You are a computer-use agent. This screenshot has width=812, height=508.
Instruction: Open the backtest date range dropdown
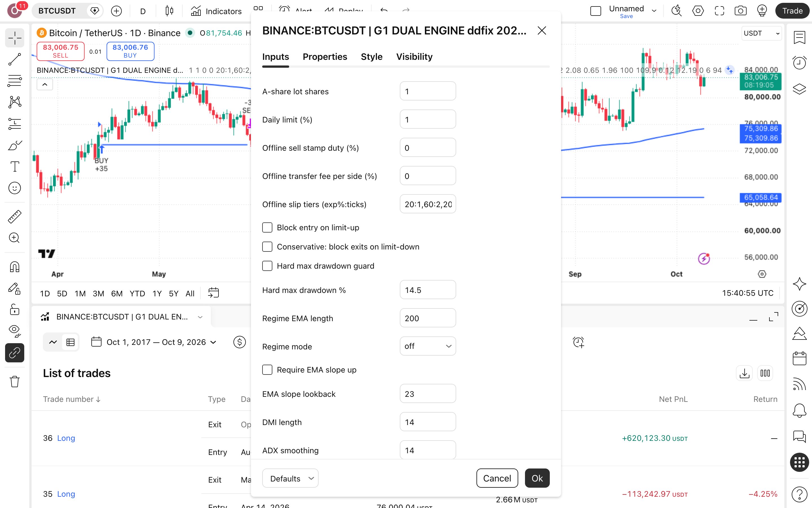[x=154, y=342]
